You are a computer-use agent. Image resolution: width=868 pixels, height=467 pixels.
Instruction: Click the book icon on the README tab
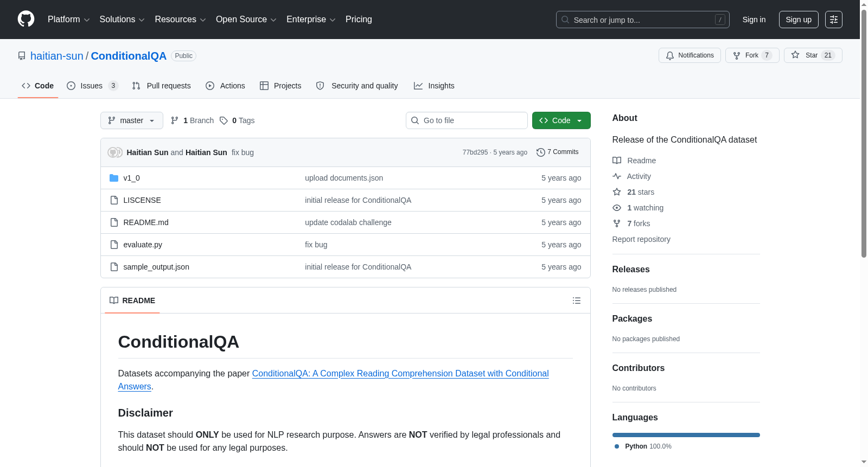click(114, 300)
